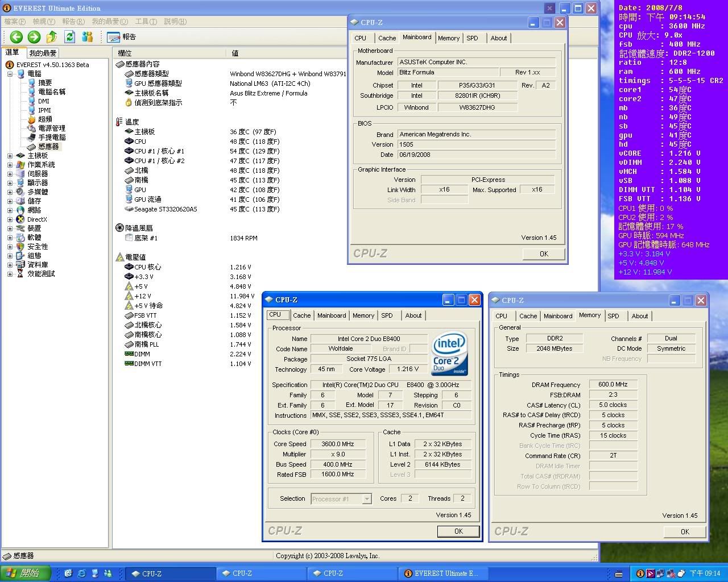
Task: Switch to the 我的最愛 favorites tab
Action: point(43,53)
